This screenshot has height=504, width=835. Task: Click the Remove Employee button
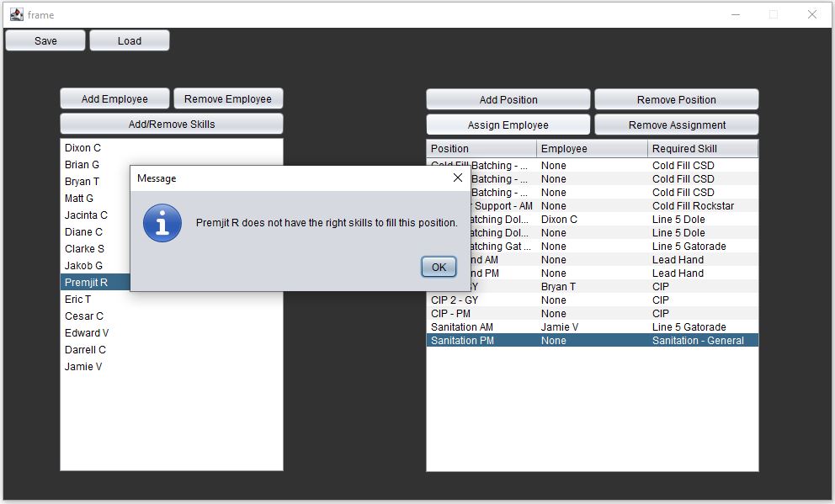(228, 98)
